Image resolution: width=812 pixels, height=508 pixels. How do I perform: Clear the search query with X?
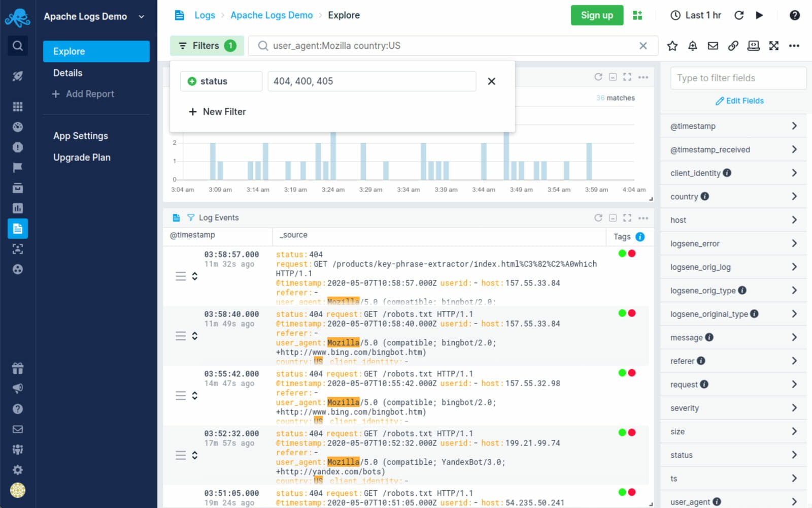coord(643,46)
